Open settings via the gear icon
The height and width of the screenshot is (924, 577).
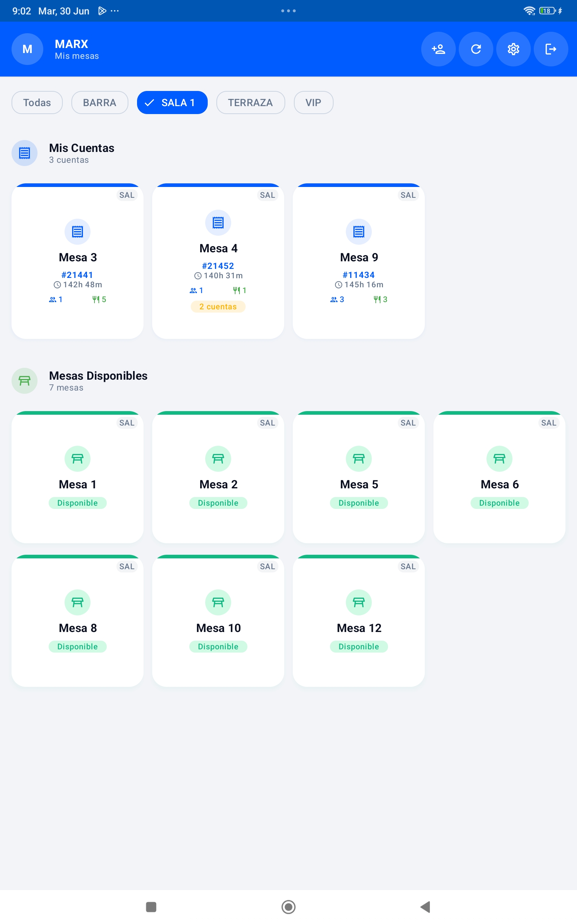point(513,49)
